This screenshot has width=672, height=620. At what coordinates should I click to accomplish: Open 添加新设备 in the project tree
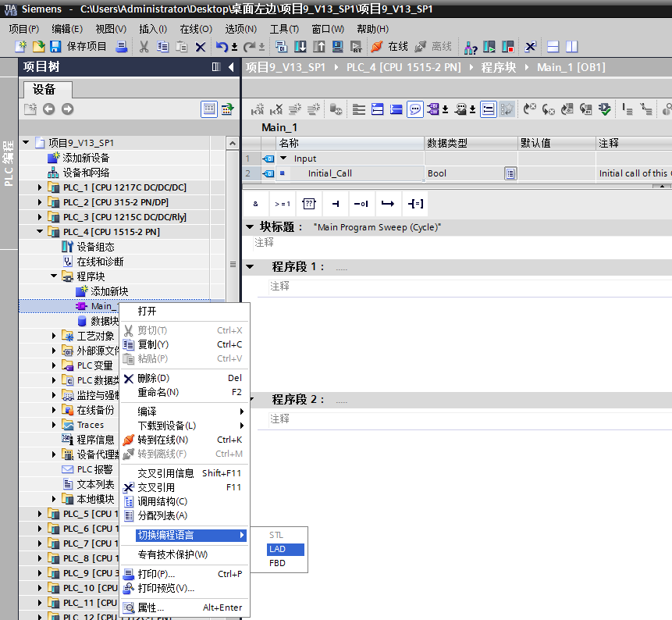pyautogui.click(x=86, y=158)
